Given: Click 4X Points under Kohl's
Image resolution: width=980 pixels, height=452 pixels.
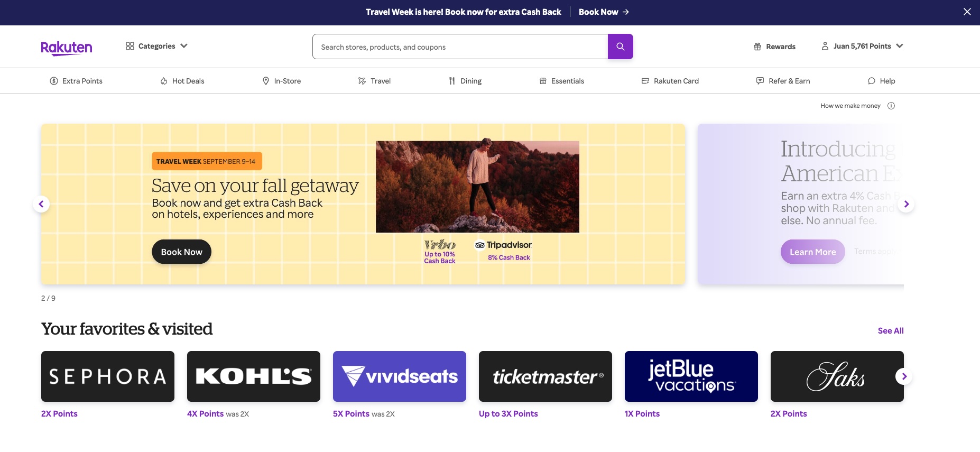Looking at the screenshot, I should (205, 413).
